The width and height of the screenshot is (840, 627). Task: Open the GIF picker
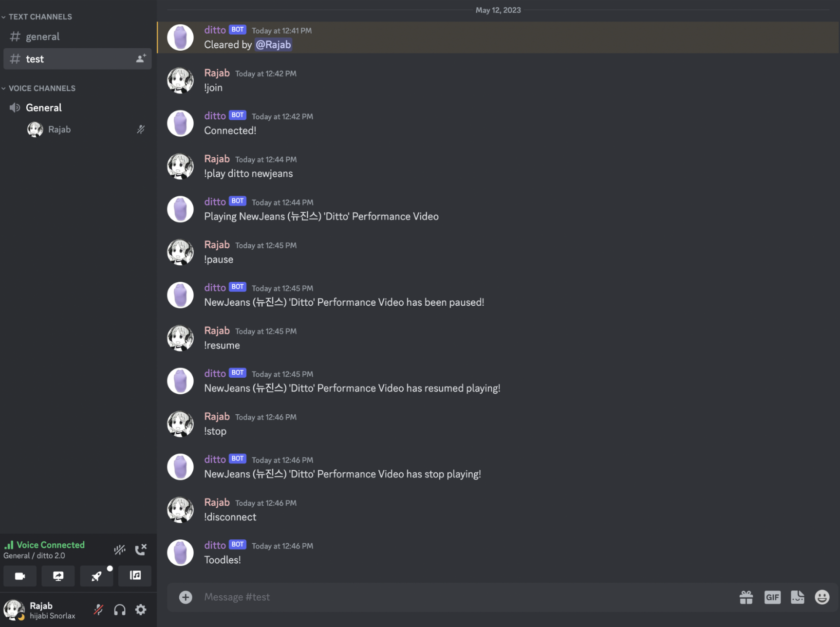click(x=772, y=597)
